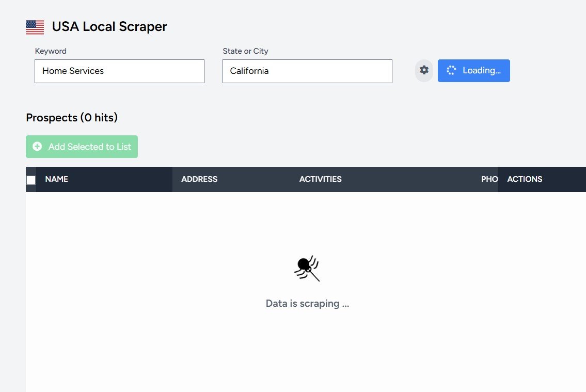The height and width of the screenshot is (392, 586).
Task: Click the ACTIONS column header
Action: tap(525, 179)
